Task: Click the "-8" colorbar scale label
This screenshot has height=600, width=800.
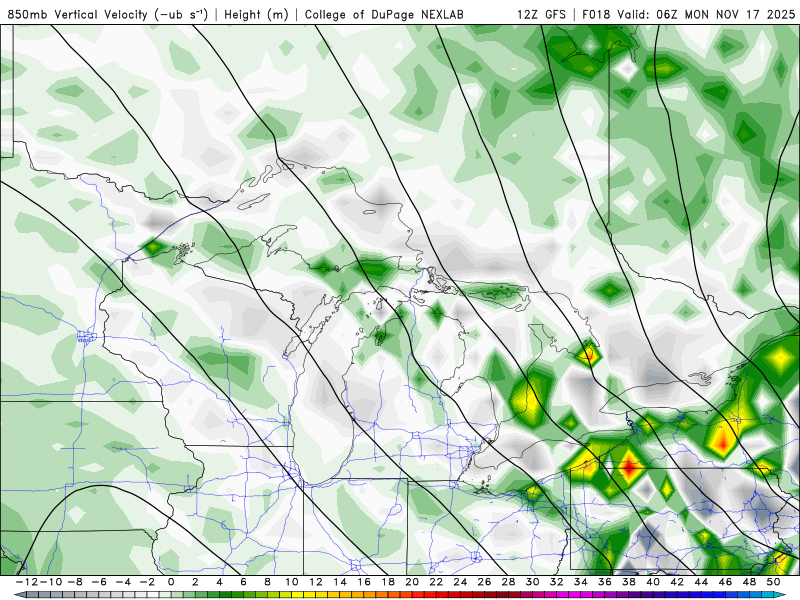Action: [76, 582]
